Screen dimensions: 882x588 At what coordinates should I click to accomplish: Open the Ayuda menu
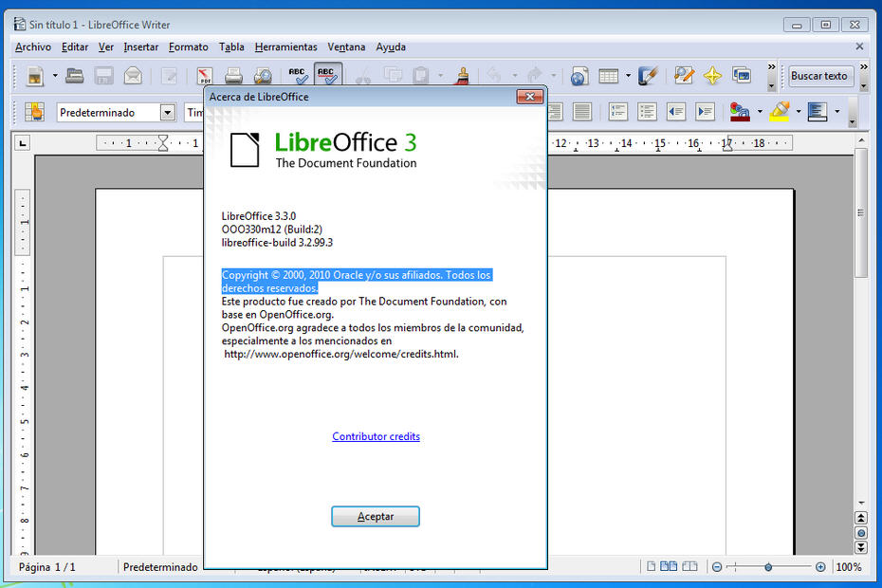coord(391,47)
